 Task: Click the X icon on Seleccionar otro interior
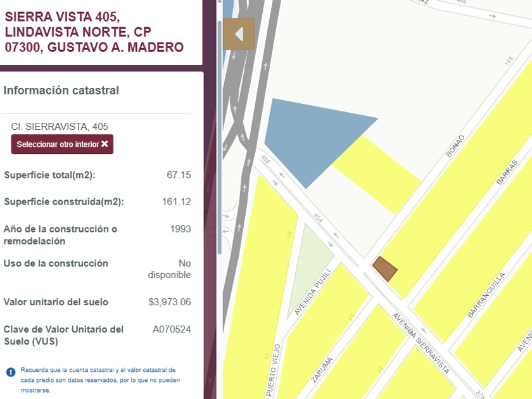point(104,144)
